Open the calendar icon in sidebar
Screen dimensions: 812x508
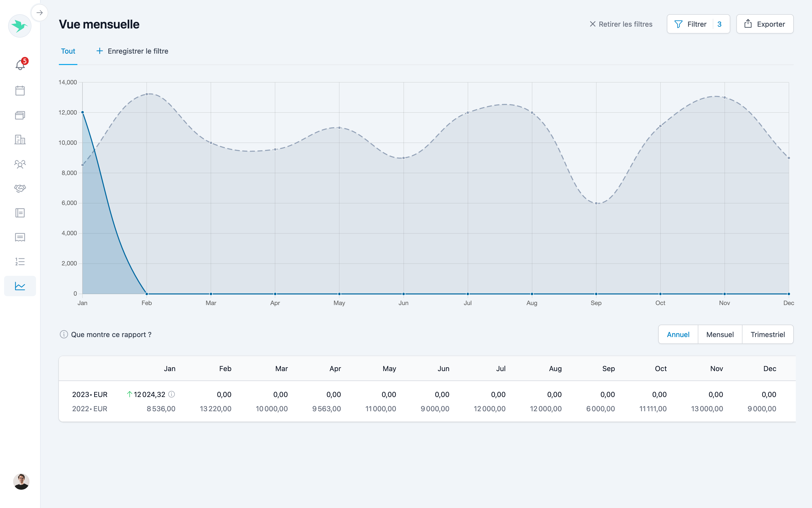[20, 90]
